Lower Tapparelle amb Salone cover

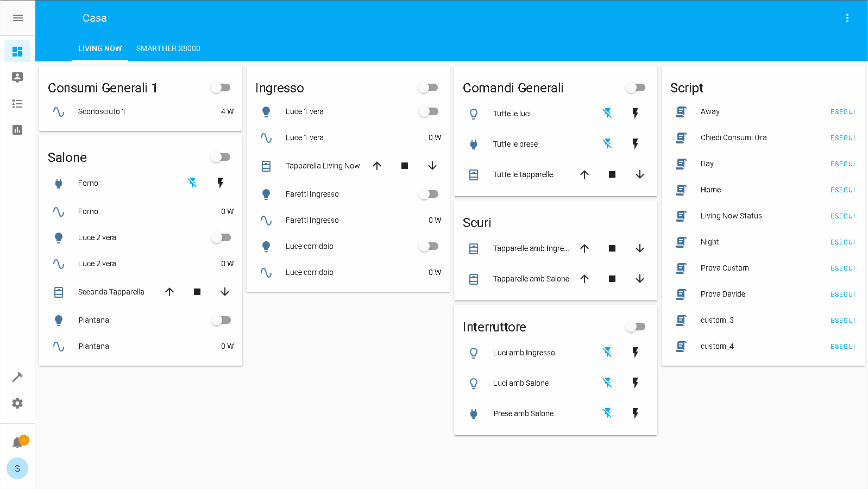pos(640,279)
